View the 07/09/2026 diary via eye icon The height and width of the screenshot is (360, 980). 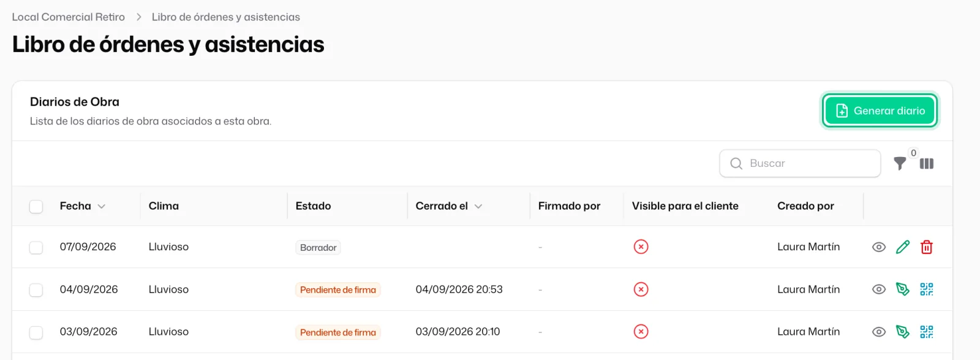[x=879, y=247]
